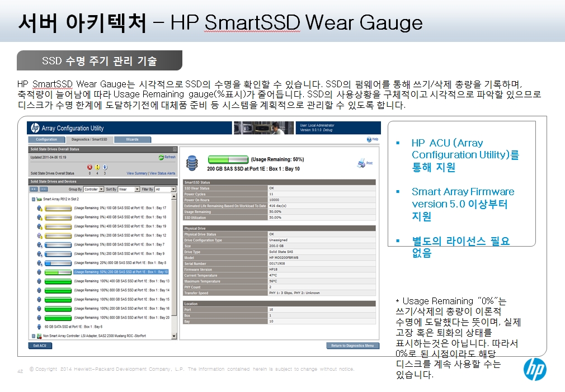
Task: Open Help via the question mark icon
Action: point(369,140)
